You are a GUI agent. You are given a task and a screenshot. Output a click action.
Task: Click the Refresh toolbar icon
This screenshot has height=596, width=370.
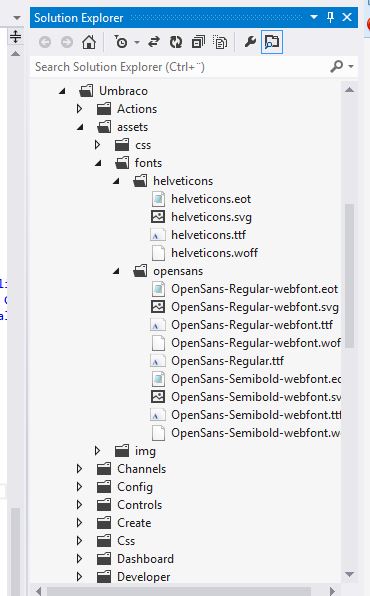pos(176,42)
